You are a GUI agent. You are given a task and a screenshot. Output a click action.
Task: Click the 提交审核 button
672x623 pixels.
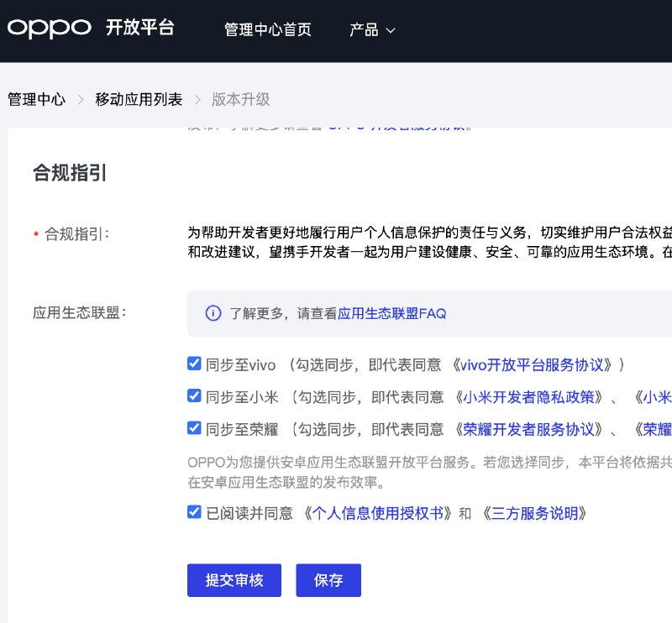pyautogui.click(x=234, y=580)
